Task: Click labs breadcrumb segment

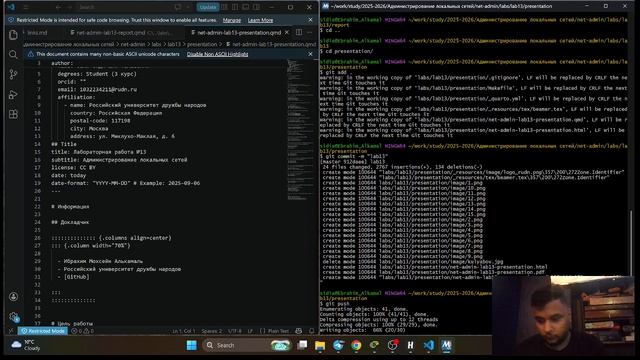Action: [x=156, y=44]
